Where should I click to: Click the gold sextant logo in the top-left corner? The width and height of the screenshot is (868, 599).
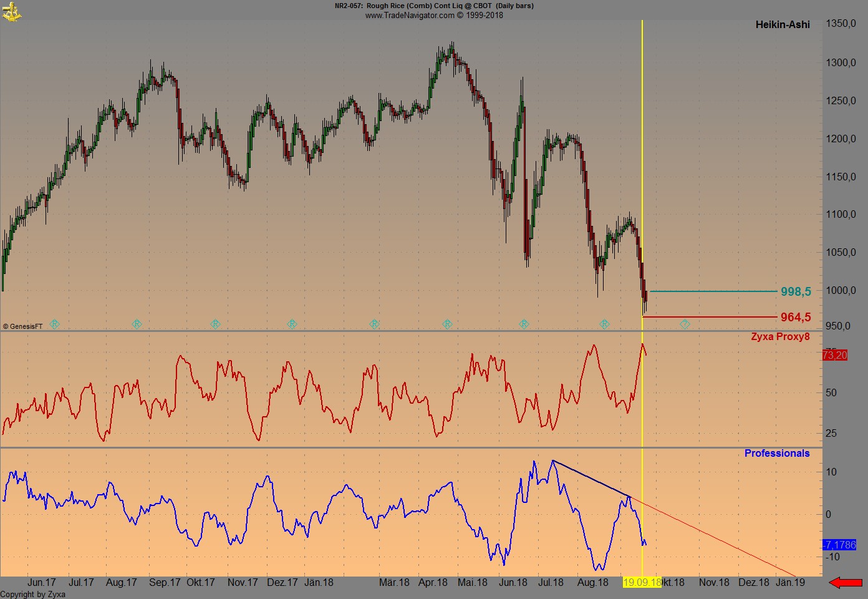click(12, 11)
